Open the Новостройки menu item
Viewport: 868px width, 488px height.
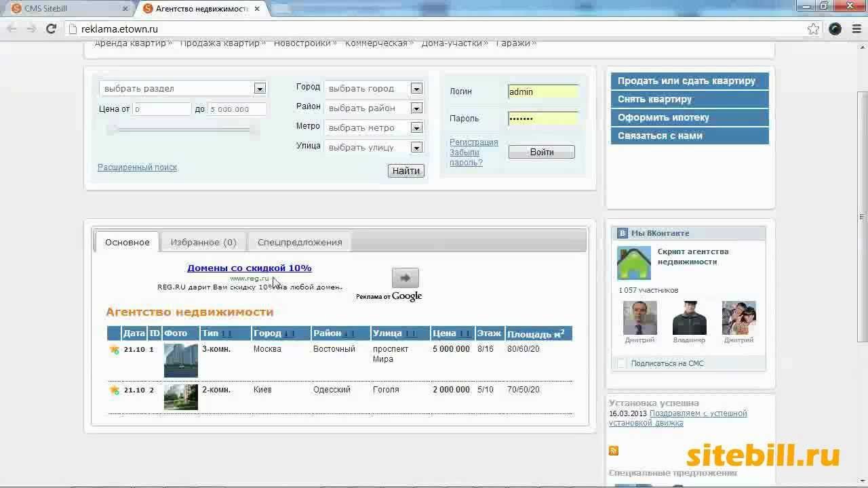click(x=302, y=43)
